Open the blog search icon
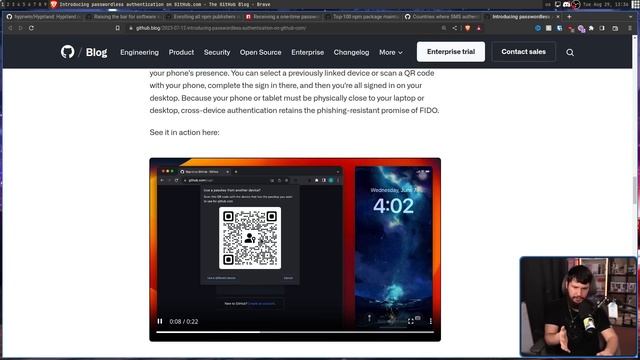Viewport: 640px width, 360px height. click(570, 52)
